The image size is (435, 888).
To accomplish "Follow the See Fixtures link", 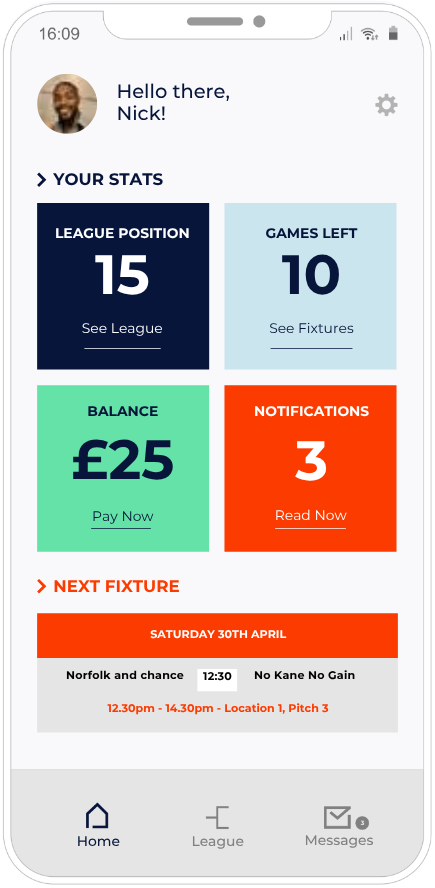I will click(311, 328).
